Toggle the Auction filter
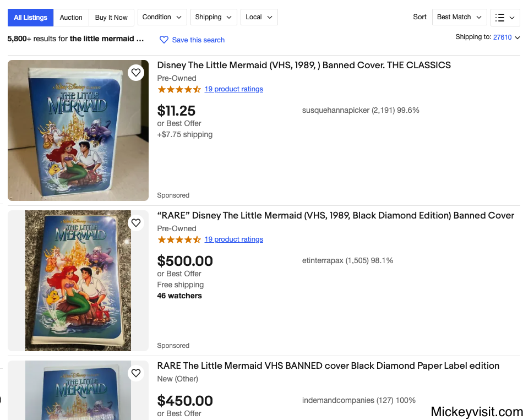 (71, 17)
